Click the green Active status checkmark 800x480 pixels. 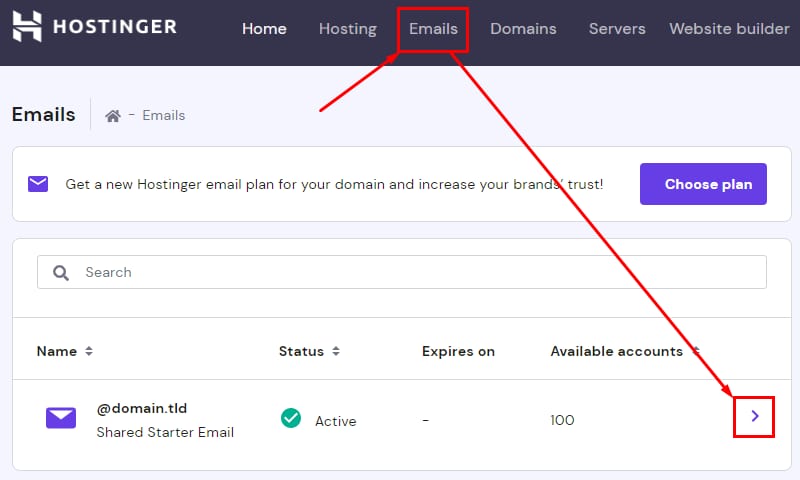click(x=291, y=418)
